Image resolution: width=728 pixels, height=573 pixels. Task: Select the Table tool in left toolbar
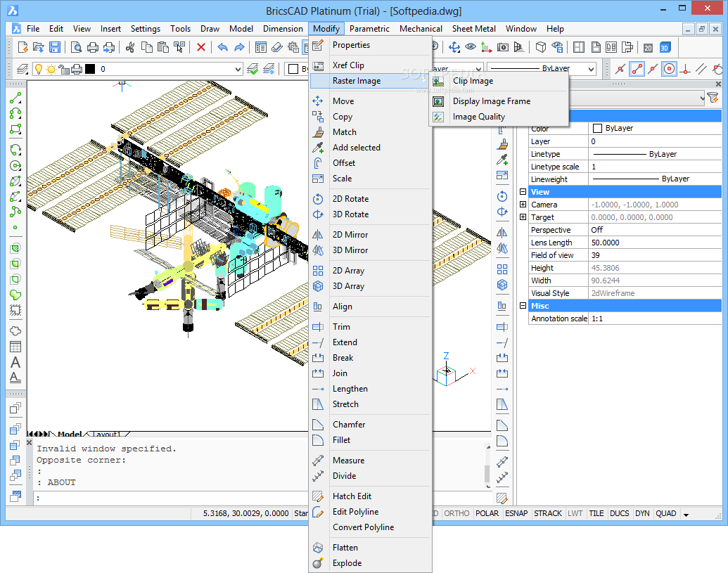click(x=15, y=347)
